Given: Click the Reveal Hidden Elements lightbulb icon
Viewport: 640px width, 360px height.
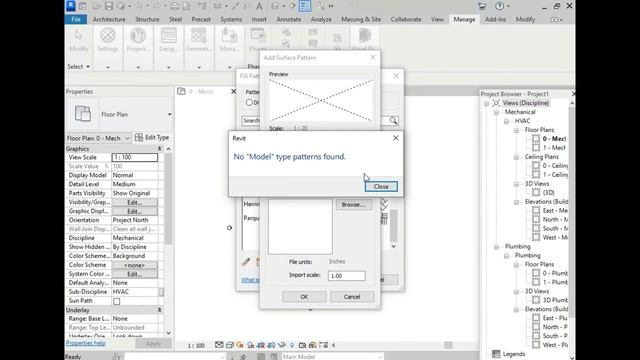Looking at the screenshot, I should [x=292, y=345].
